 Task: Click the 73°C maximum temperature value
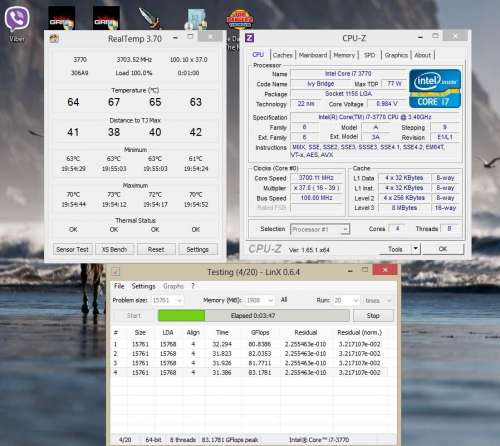click(114, 194)
